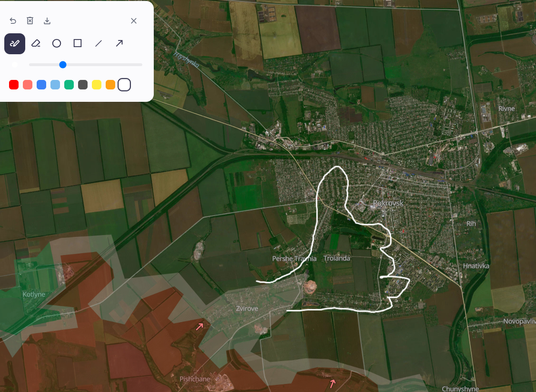Click the Chunyshyne map label
This screenshot has width=536, height=392.
[460, 389]
